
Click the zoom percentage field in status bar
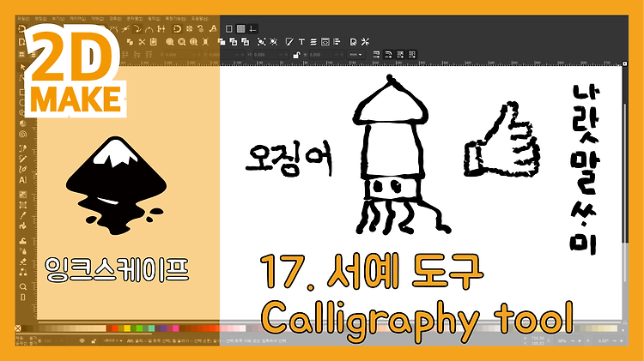pos(562,341)
